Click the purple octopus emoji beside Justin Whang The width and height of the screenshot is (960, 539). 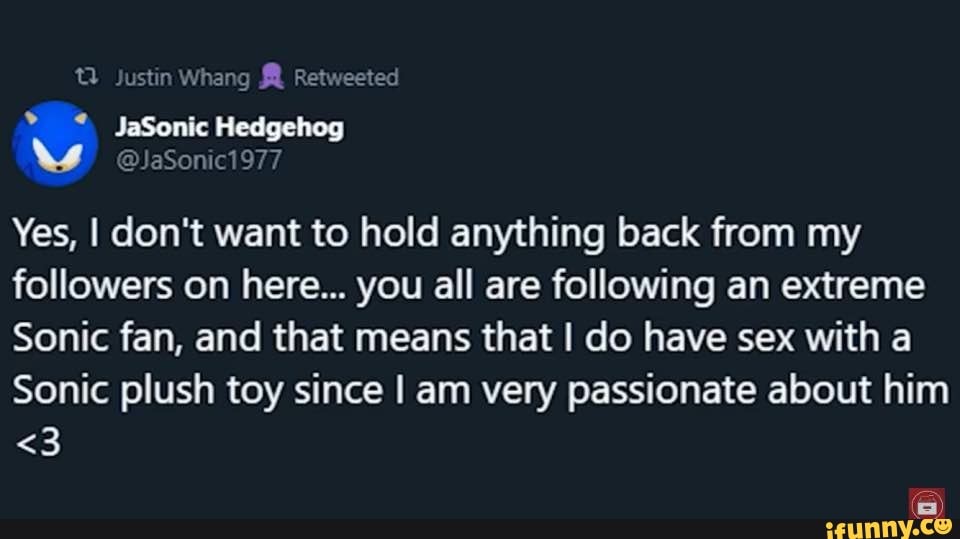tap(271, 78)
